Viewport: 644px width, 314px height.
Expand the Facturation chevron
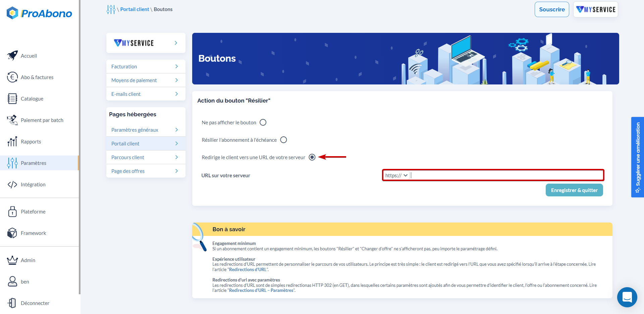click(x=176, y=66)
